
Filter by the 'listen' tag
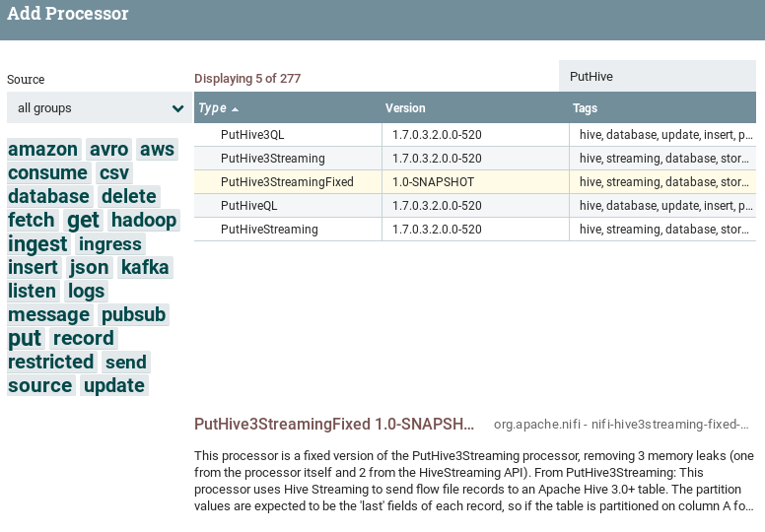pos(33,291)
